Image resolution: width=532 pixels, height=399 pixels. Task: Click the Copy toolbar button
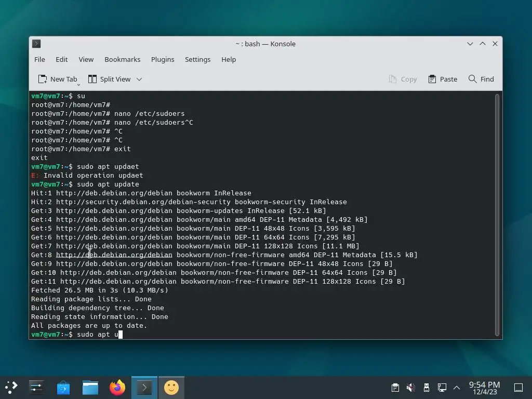click(403, 79)
